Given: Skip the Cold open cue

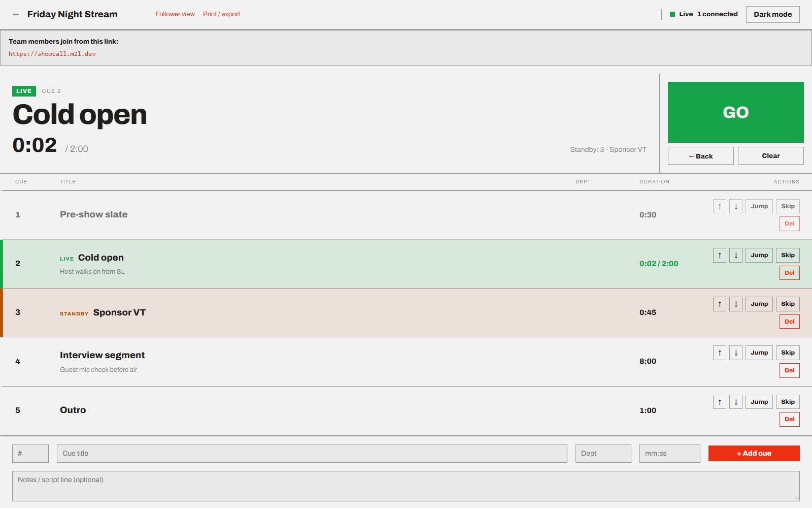Looking at the screenshot, I should tap(788, 255).
